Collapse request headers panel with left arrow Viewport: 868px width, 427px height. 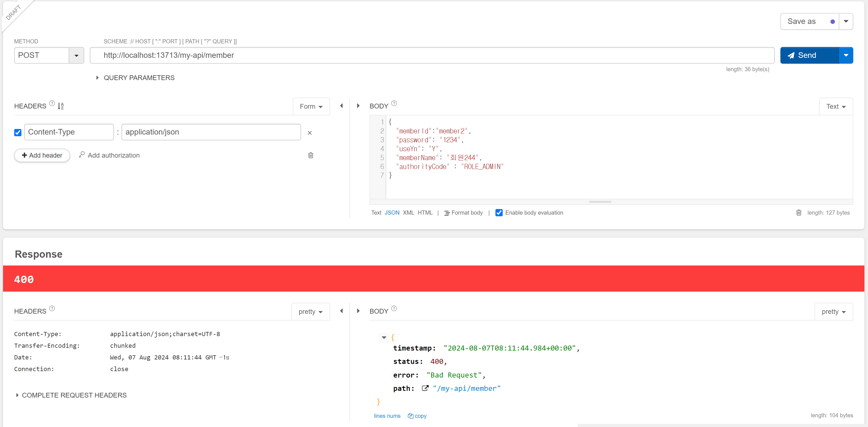click(x=341, y=106)
